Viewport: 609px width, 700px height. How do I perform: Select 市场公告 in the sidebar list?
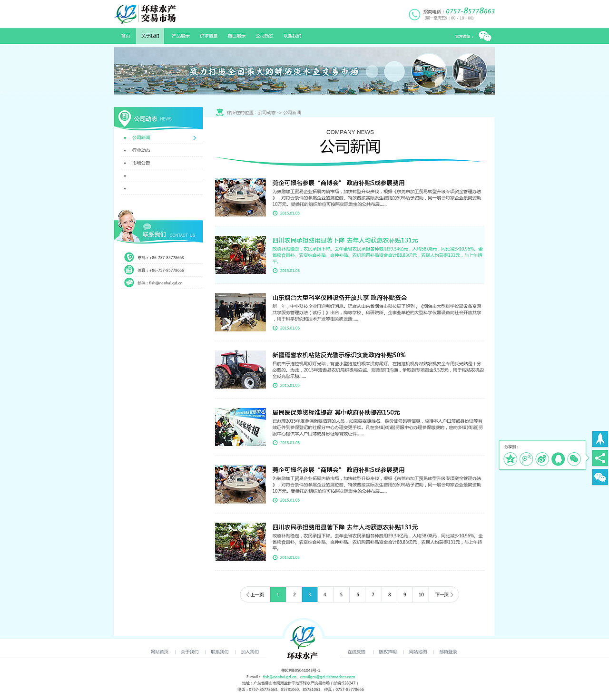[x=141, y=163]
